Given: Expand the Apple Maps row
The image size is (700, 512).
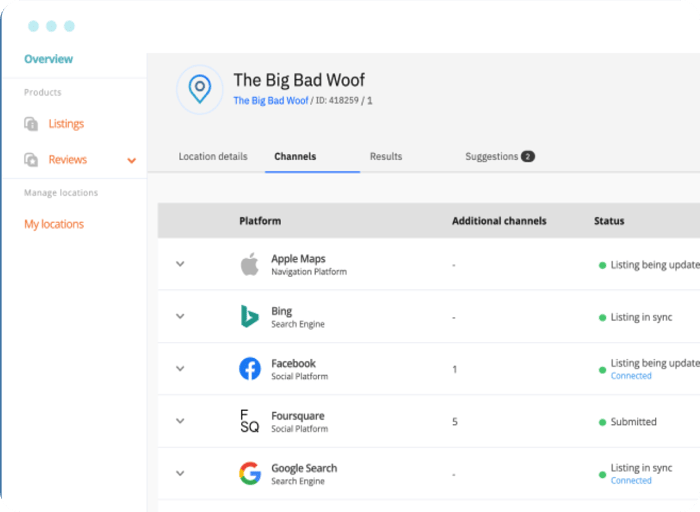Looking at the screenshot, I should coord(180,264).
